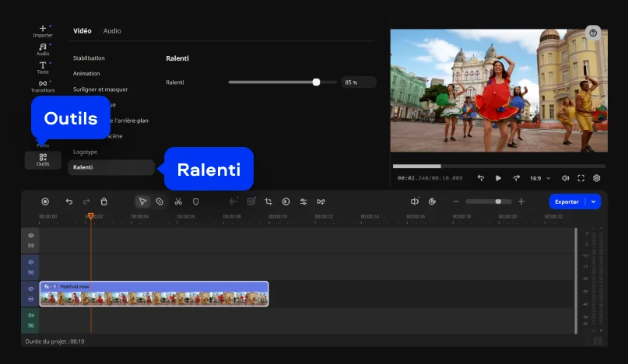The image size is (628, 364).
Task: Open the help question mark icon
Action: click(x=593, y=33)
